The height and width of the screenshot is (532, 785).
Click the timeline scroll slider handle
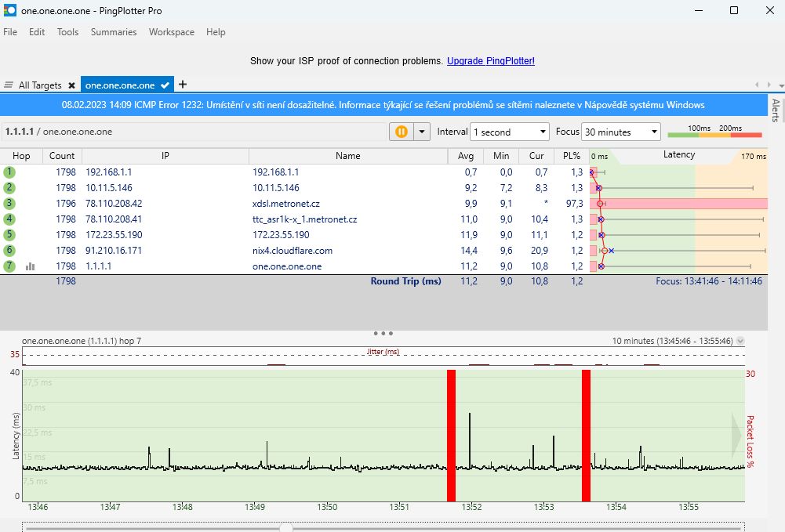point(286,528)
